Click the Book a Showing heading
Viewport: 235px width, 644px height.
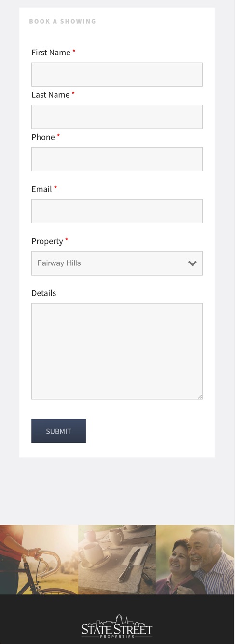62,21
